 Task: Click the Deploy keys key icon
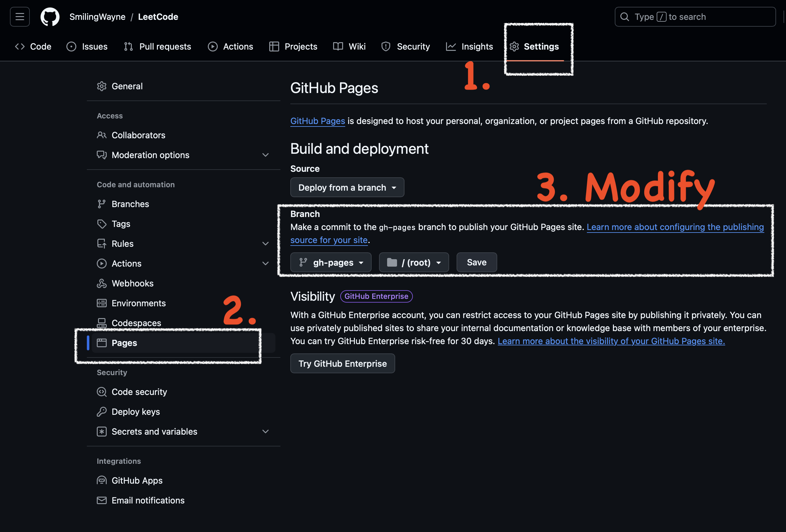point(102,412)
